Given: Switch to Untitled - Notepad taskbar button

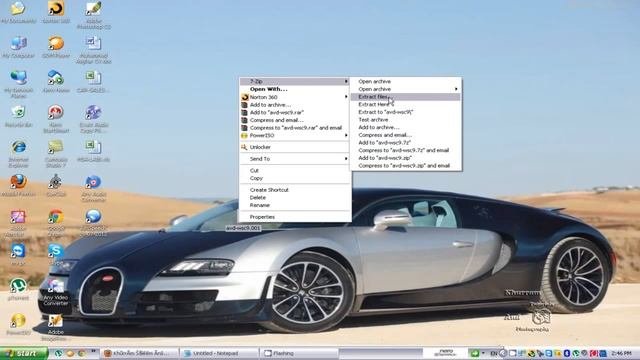Looking at the screenshot, I should 218,353.
